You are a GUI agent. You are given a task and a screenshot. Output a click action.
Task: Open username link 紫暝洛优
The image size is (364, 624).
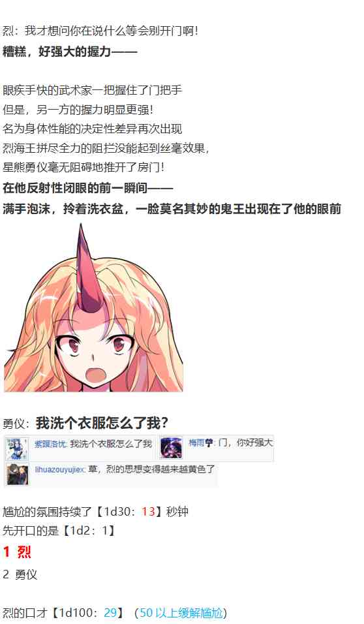[x=50, y=444]
